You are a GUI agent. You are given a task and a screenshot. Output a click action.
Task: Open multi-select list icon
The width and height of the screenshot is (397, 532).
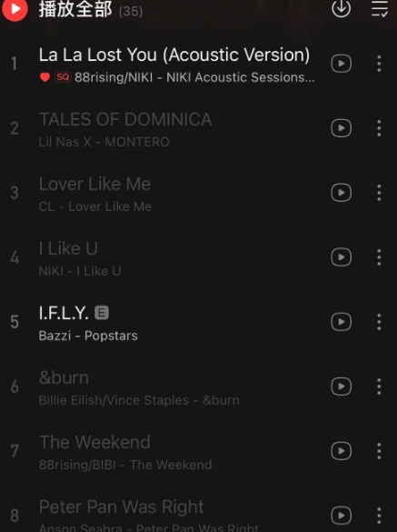tap(380, 9)
